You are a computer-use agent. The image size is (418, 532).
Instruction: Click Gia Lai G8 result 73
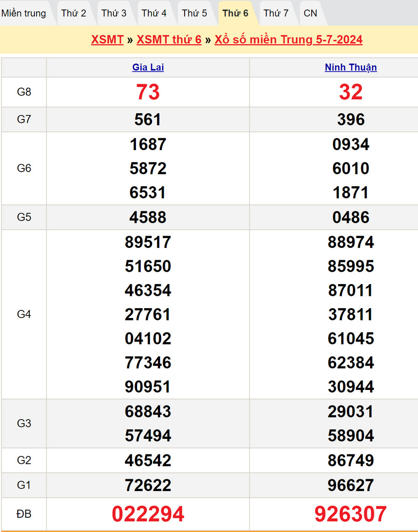(x=148, y=92)
